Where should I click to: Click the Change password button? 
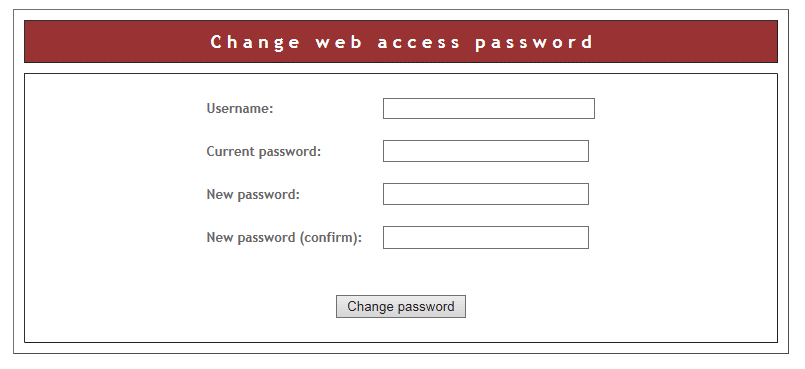tap(401, 306)
